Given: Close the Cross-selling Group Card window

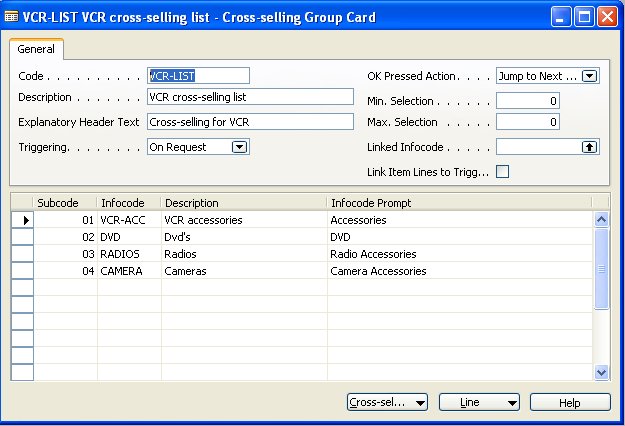Looking at the screenshot, I should 609,16.
